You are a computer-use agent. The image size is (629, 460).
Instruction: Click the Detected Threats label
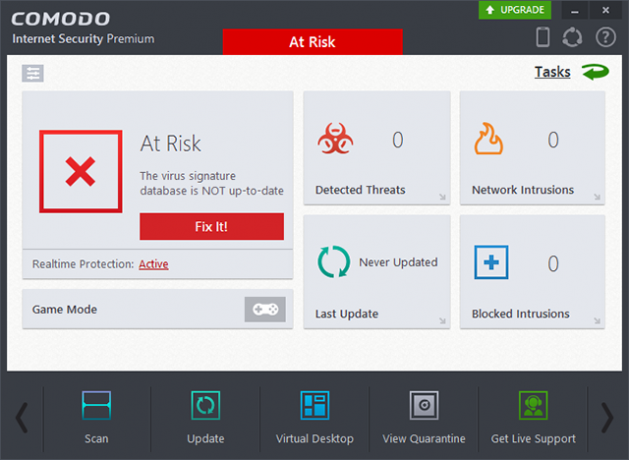coord(360,190)
